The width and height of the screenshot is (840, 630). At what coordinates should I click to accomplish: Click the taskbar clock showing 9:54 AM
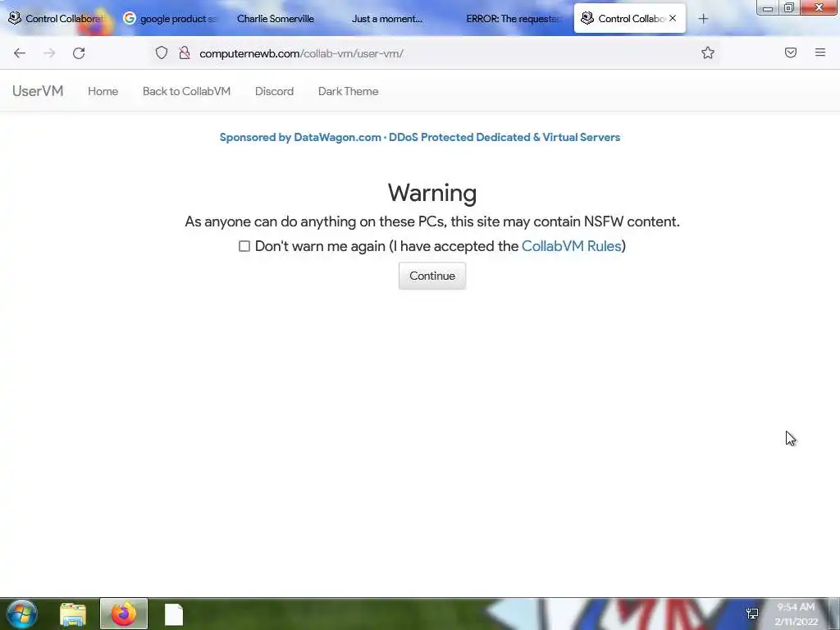tap(796, 614)
